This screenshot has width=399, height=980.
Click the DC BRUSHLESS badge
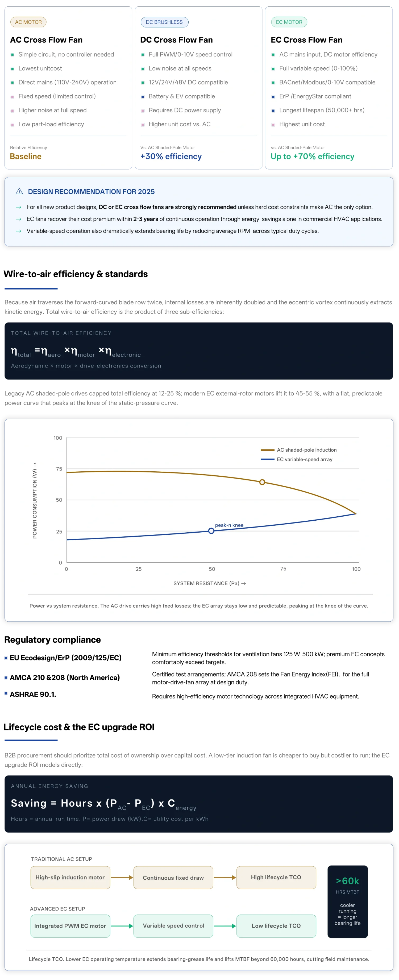click(x=164, y=22)
